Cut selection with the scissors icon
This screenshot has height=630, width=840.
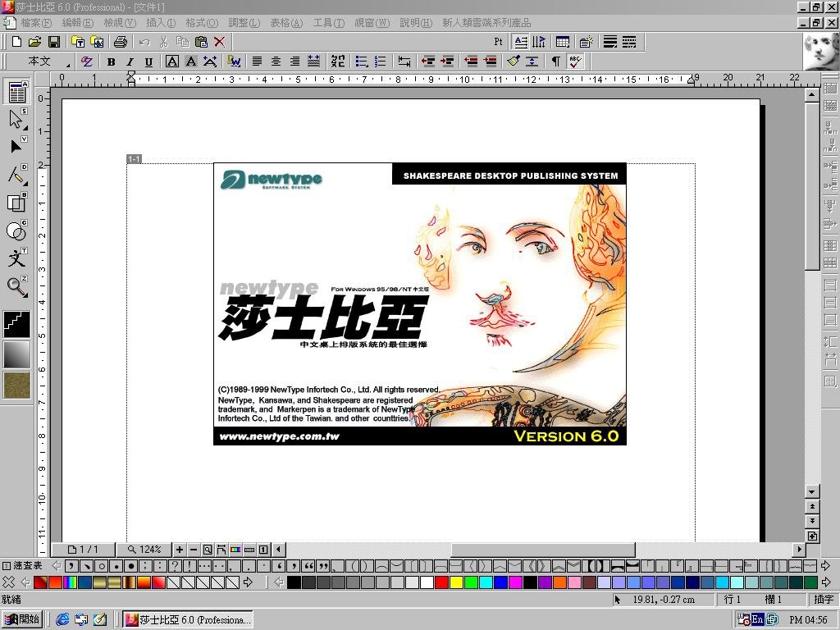(163, 42)
